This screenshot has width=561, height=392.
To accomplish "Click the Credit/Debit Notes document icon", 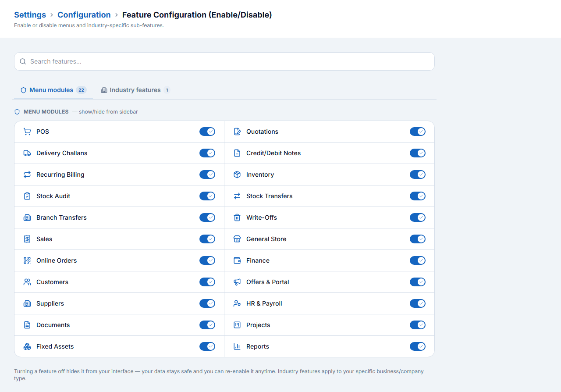I will [x=237, y=153].
